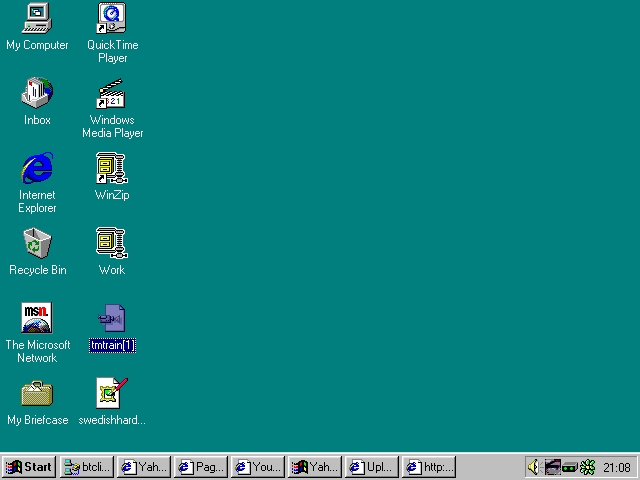Image resolution: width=640 pixels, height=480 pixels.
Task: Switch to the btcli... taskbar window
Action: click(x=86, y=467)
